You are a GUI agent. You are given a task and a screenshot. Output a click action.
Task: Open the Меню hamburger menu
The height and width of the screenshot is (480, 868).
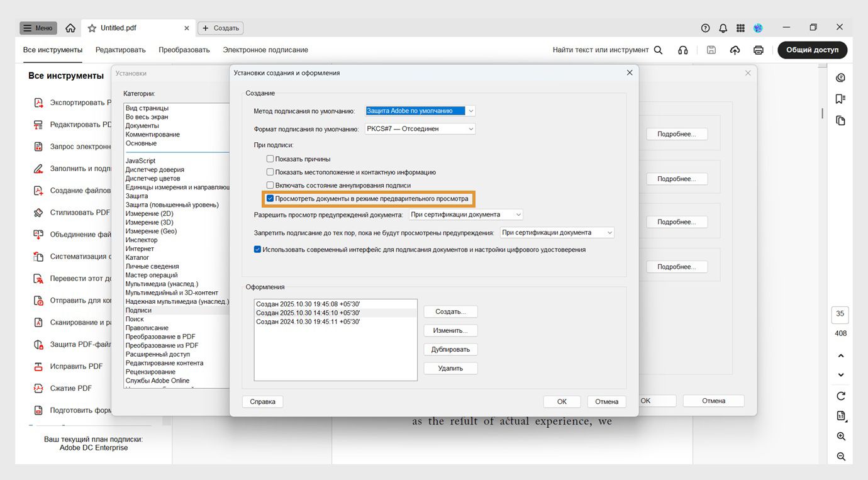coord(38,28)
